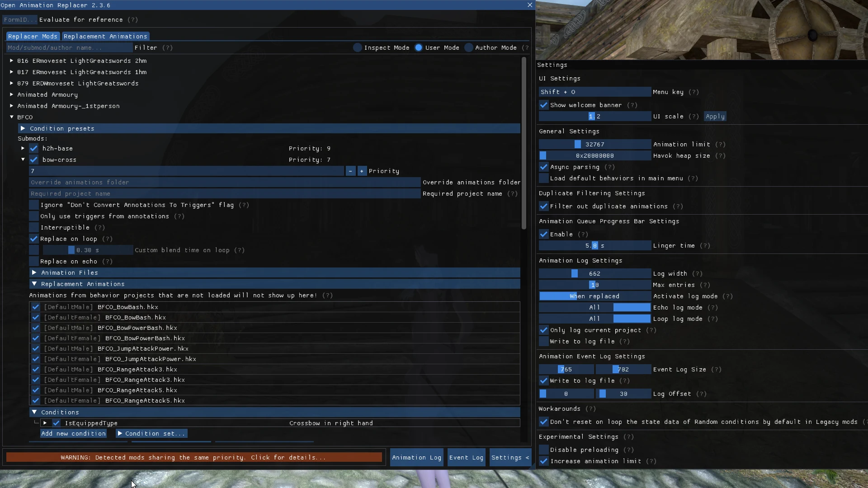Open help tooltip for Workarounds
The width and height of the screenshot is (868, 488).
pyautogui.click(x=591, y=409)
